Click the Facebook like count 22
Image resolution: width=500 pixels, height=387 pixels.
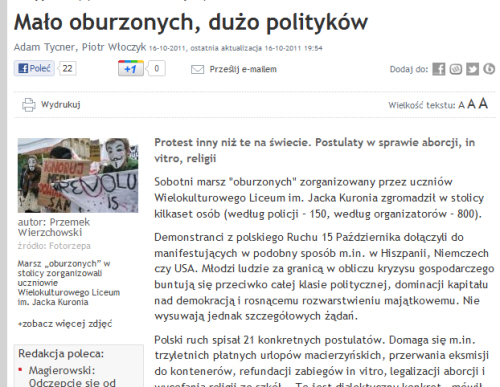(67, 69)
